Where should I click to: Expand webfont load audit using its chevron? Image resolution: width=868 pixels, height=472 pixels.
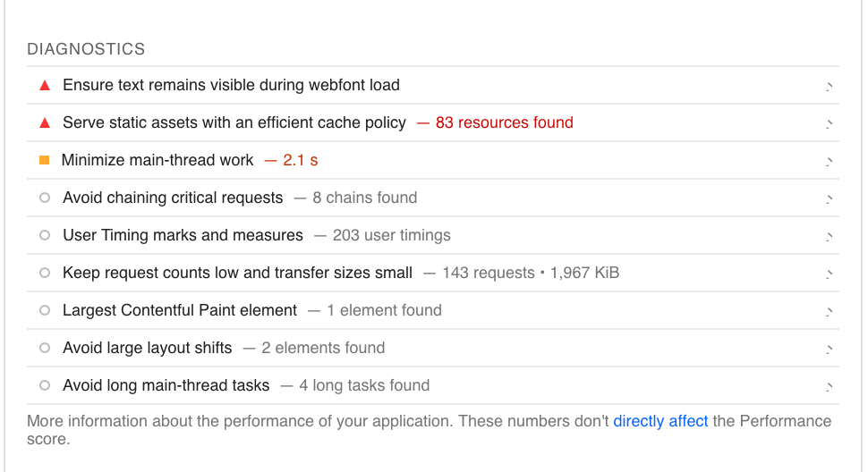829,86
